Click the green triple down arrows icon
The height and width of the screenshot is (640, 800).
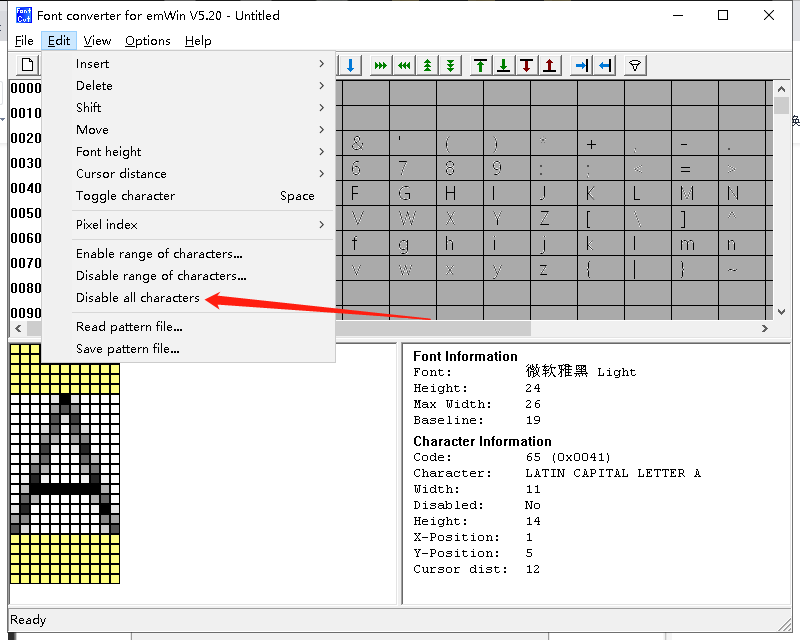point(451,66)
